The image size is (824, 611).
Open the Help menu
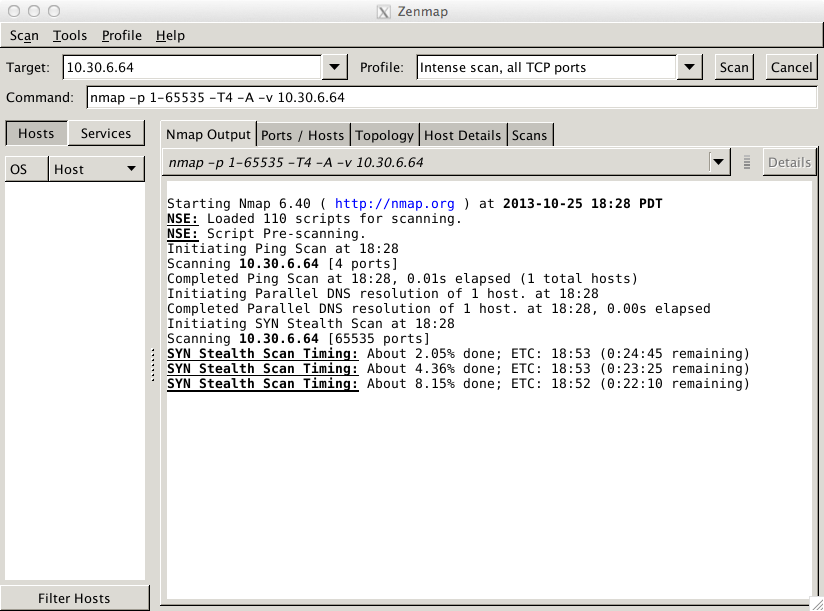170,35
